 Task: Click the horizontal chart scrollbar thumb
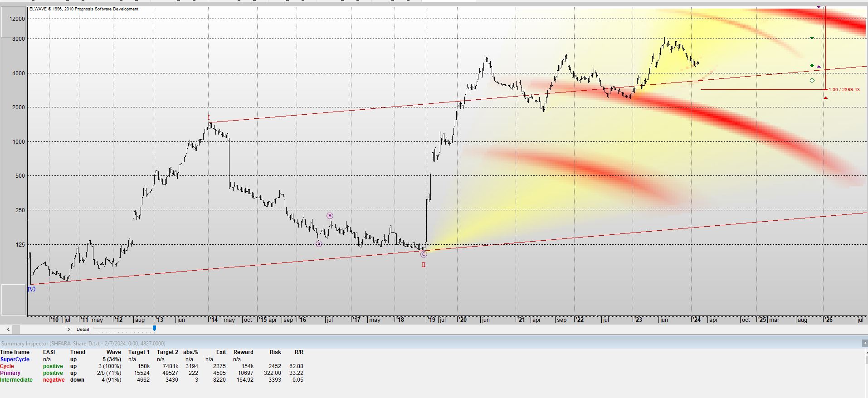(16, 330)
